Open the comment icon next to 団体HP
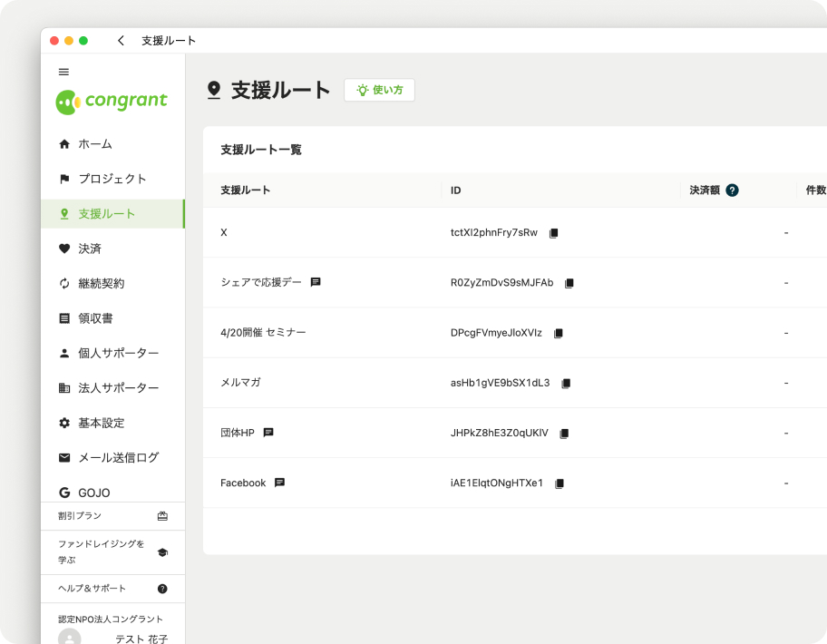Viewport: 827px width, 644px height. click(x=268, y=433)
